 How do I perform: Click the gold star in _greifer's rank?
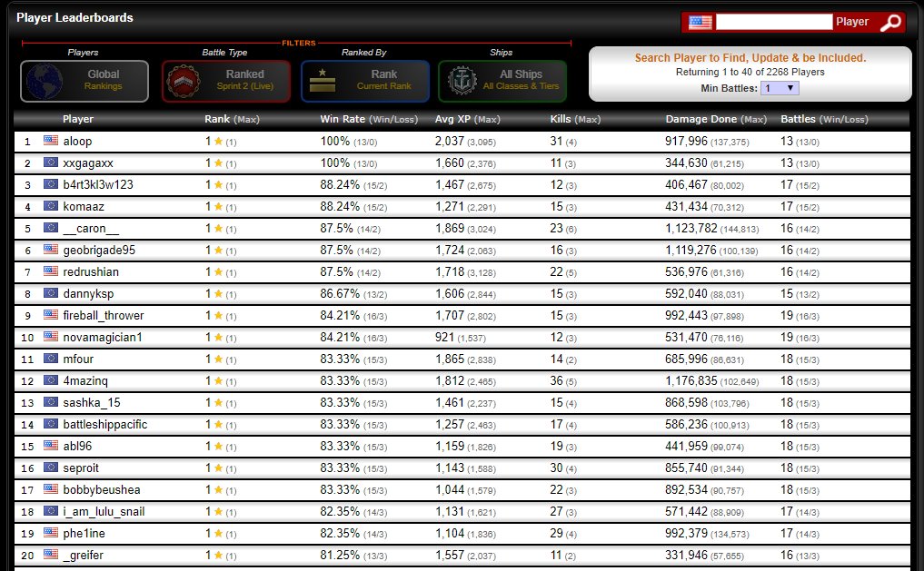pyautogui.click(x=218, y=555)
